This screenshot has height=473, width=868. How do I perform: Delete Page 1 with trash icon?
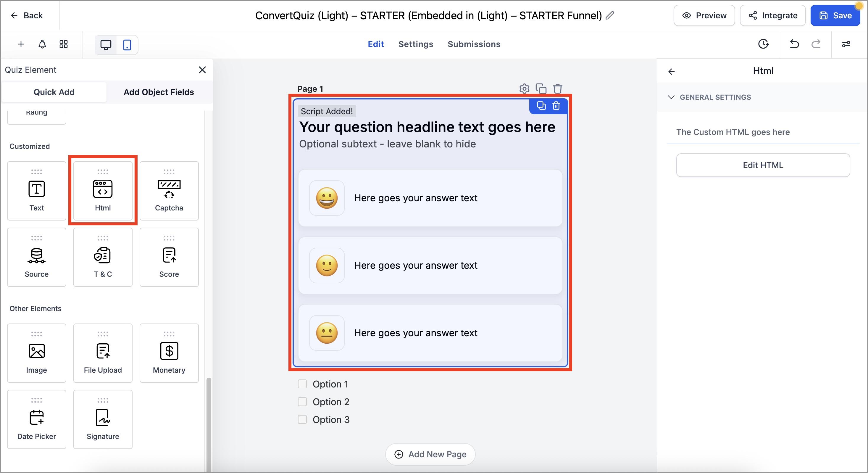click(558, 89)
